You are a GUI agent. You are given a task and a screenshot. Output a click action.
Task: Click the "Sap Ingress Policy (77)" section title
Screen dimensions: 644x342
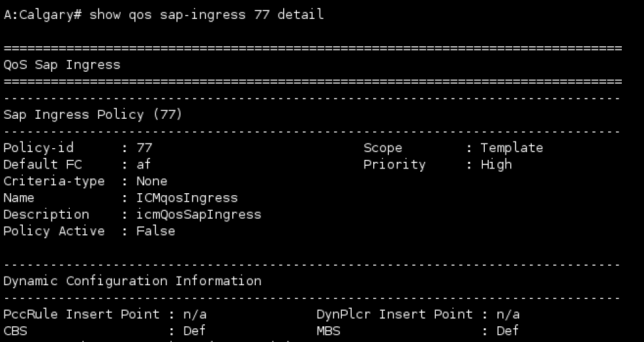point(93,114)
